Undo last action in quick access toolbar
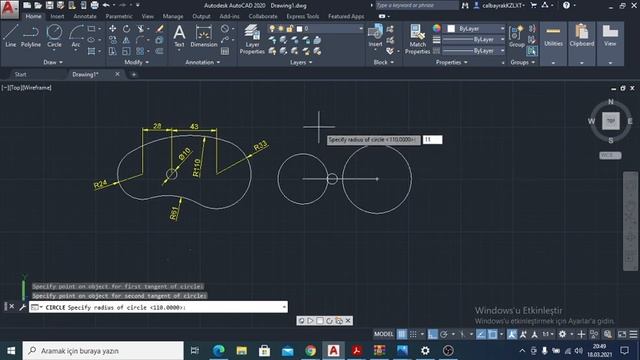 [x=106, y=5]
